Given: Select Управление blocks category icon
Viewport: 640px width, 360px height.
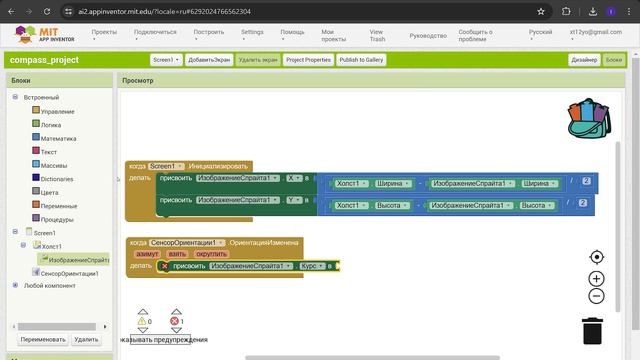Looking at the screenshot, I should pyautogui.click(x=36, y=110).
